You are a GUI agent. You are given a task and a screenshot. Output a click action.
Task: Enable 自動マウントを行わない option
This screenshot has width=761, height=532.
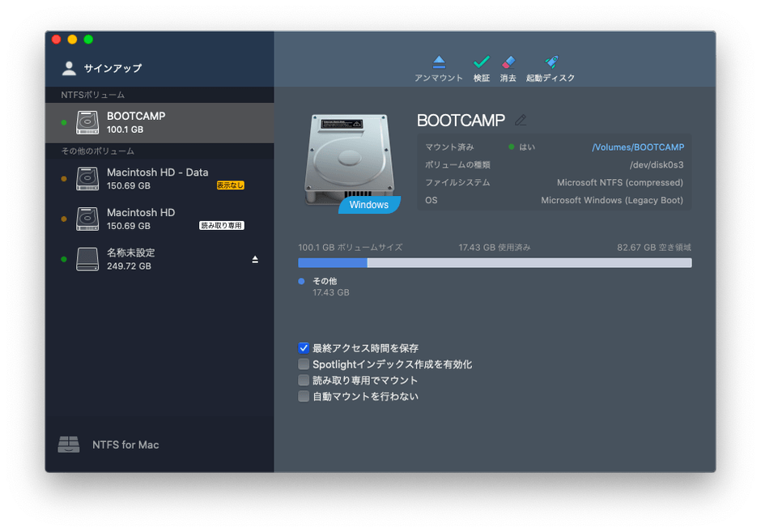tap(304, 396)
